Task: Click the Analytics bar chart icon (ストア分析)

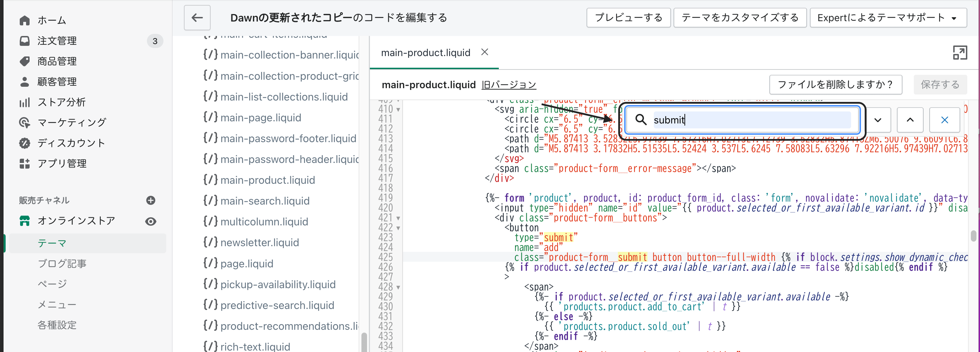Action: (24, 102)
